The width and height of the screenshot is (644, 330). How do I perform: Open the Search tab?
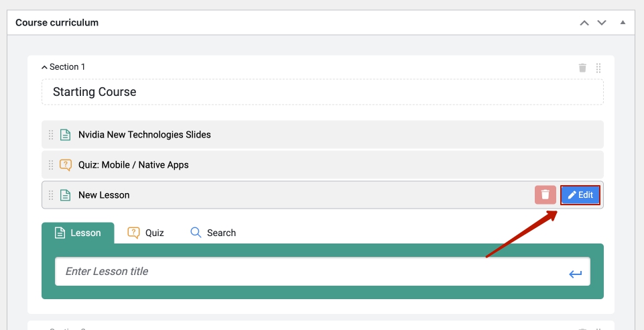point(213,233)
